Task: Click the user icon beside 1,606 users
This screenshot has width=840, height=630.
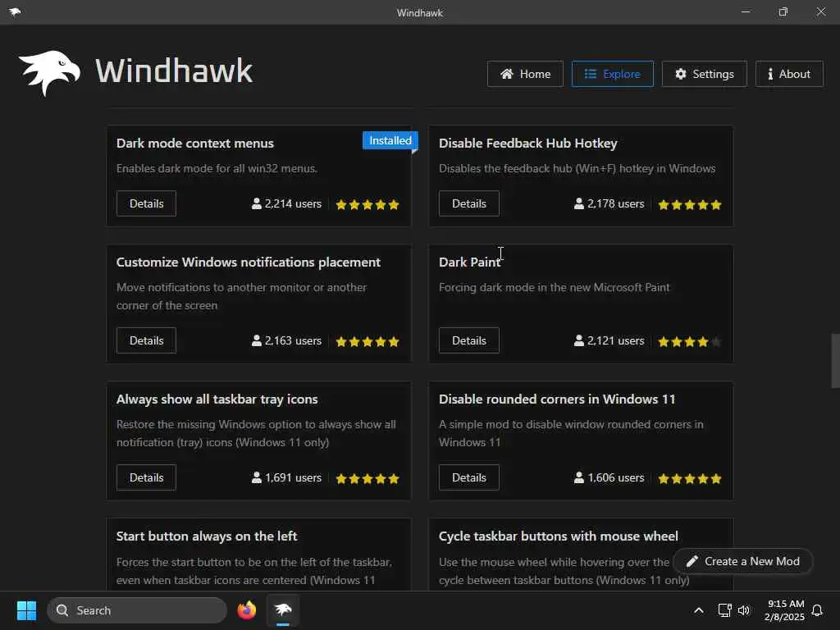Action: click(x=579, y=477)
